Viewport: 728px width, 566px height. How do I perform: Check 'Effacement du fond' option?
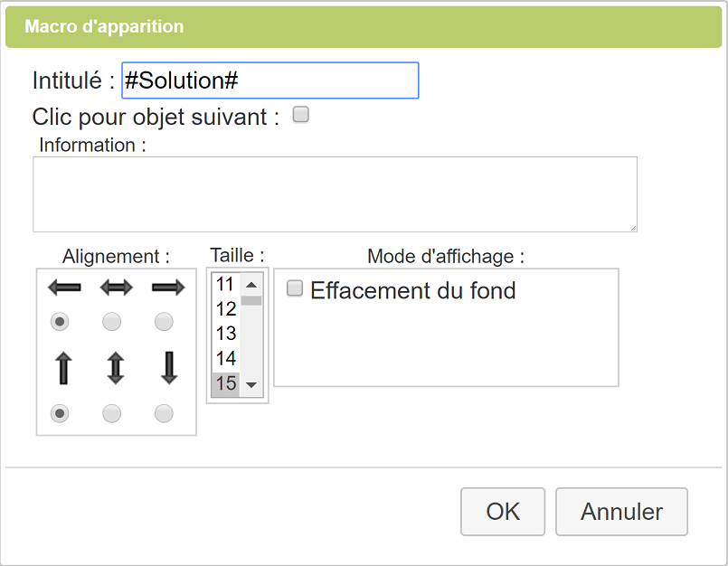[x=295, y=288]
